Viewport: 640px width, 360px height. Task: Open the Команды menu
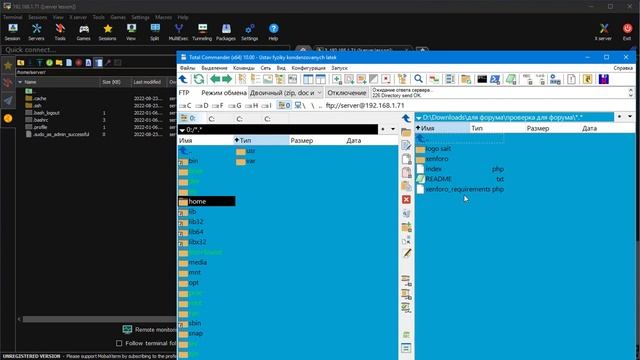[244, 68]
